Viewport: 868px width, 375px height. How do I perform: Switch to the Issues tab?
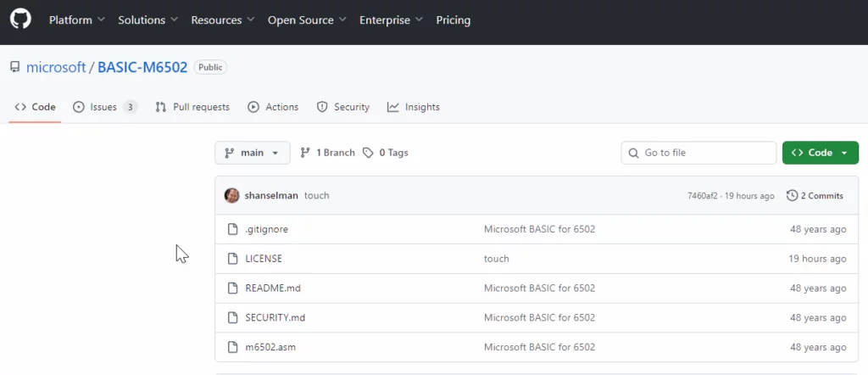pyautogui.click(x=105, y=107)
